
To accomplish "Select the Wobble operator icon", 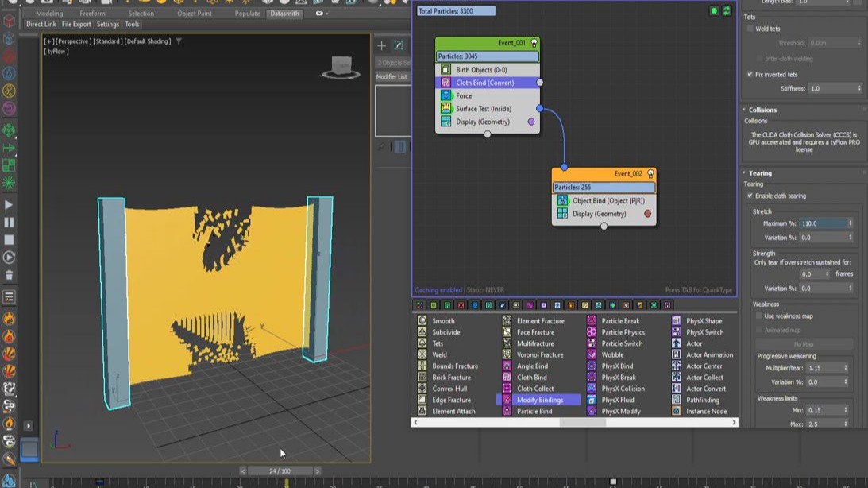I will [591, 354].
